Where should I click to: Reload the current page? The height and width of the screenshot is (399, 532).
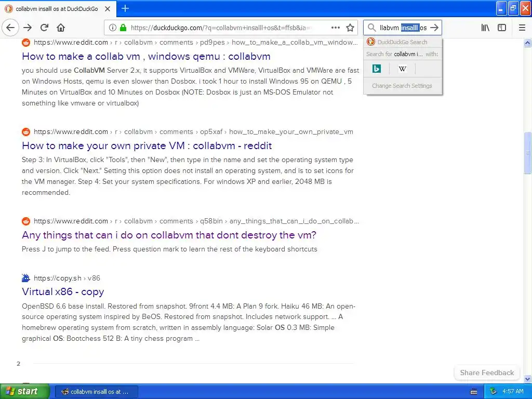[44, 28]
